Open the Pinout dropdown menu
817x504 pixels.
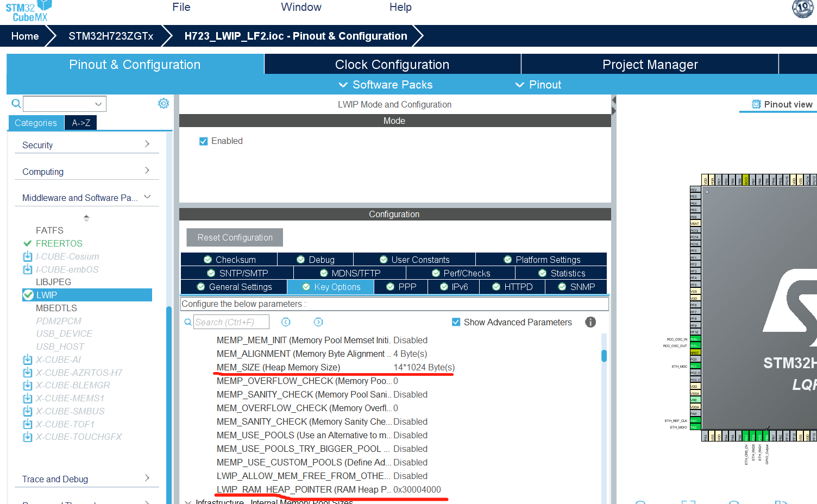[538, 85]
